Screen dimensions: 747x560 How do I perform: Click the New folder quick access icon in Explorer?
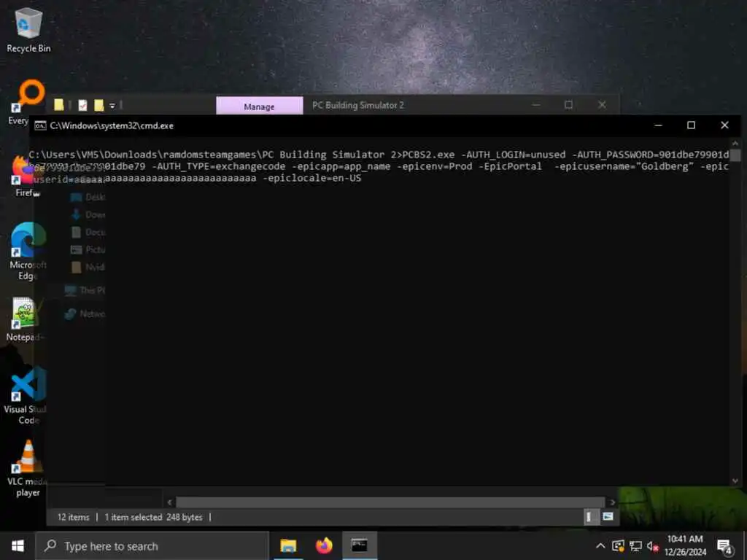click(98, 105)
